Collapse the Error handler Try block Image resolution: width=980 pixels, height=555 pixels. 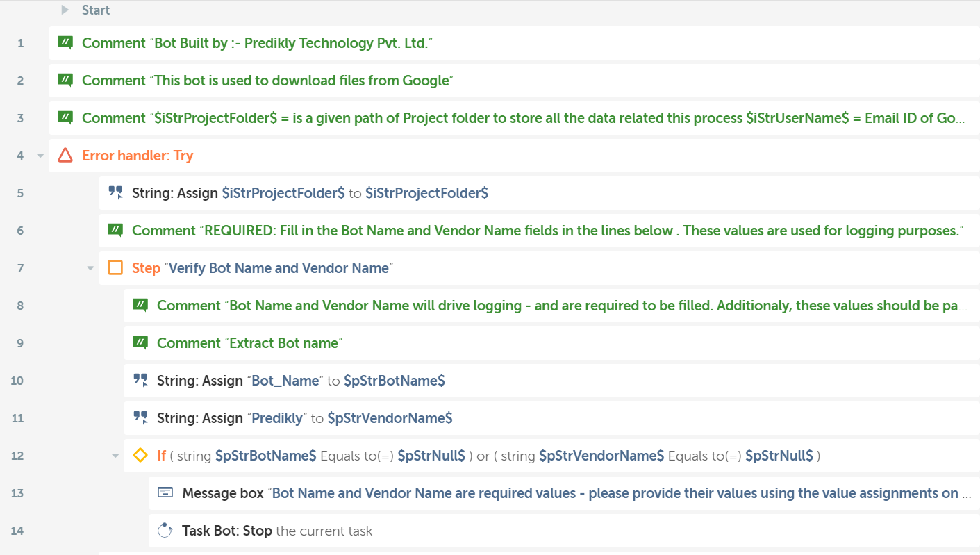[40, 156]
